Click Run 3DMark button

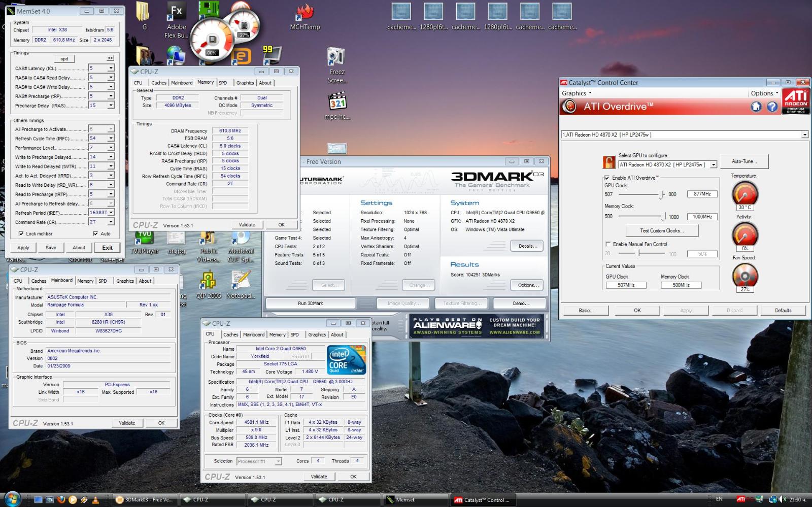[x=311, y=303]
